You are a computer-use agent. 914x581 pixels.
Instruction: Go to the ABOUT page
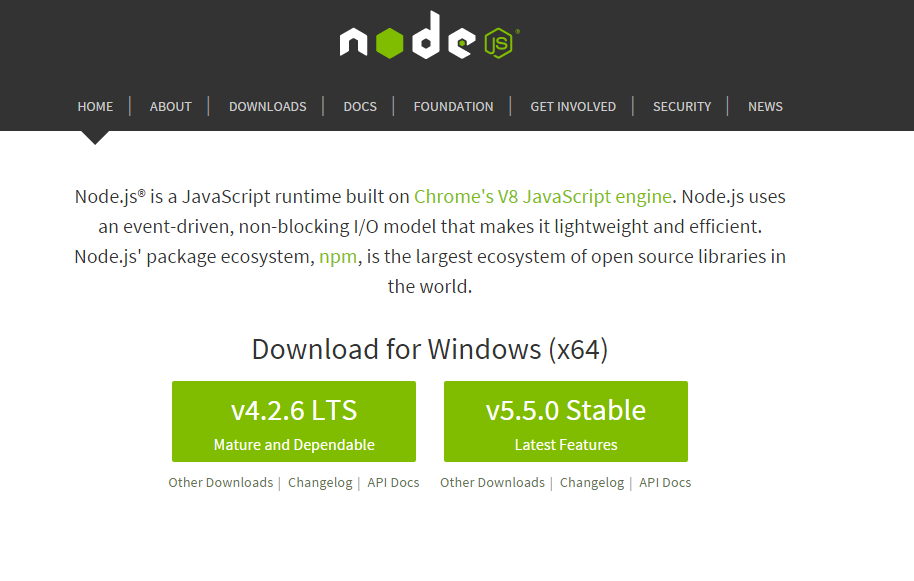pos(170,107)
